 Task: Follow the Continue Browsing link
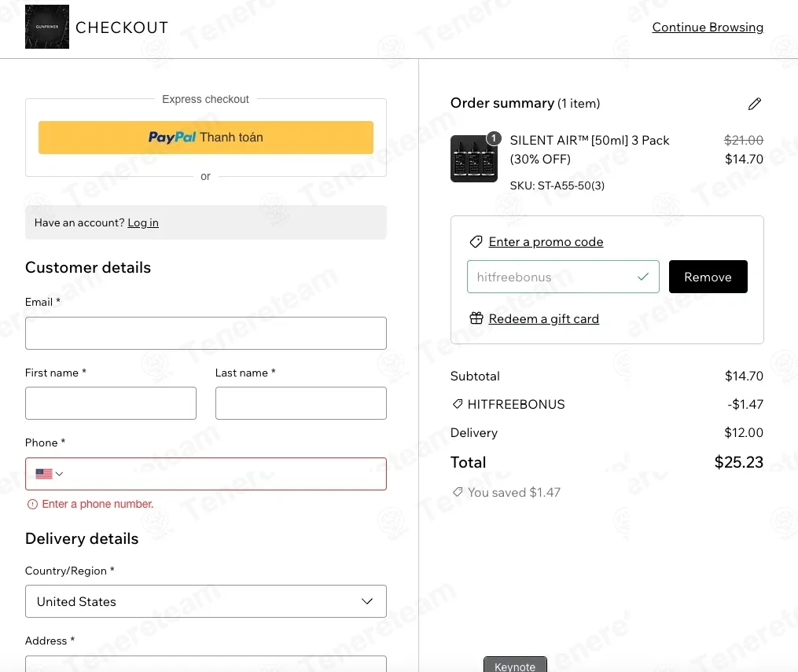tap(708, 27)
